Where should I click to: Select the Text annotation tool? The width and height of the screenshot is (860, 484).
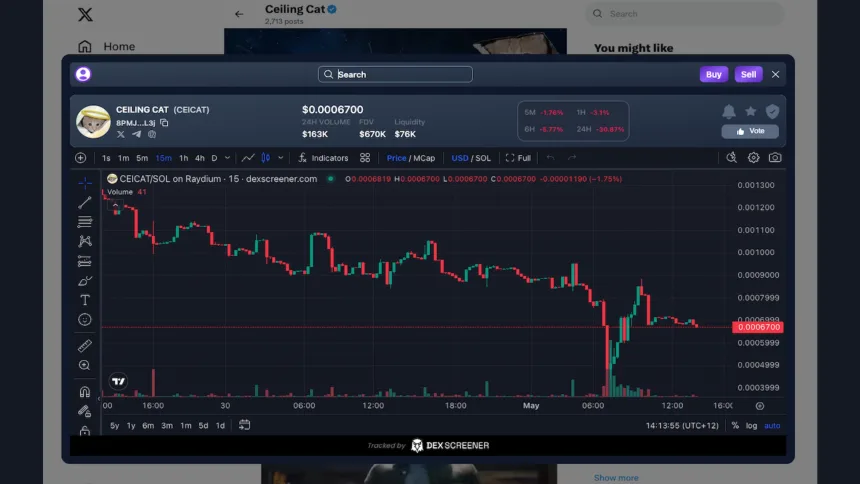pos(85,300)
